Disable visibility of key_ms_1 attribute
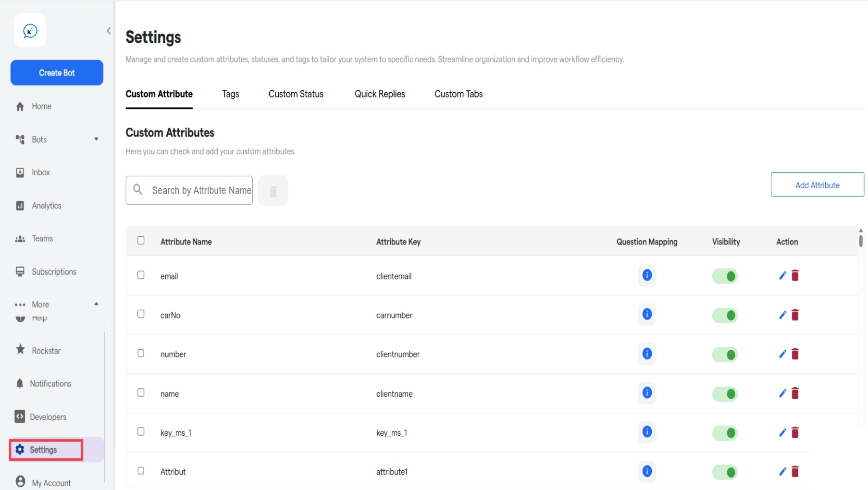 coord(726,432)
